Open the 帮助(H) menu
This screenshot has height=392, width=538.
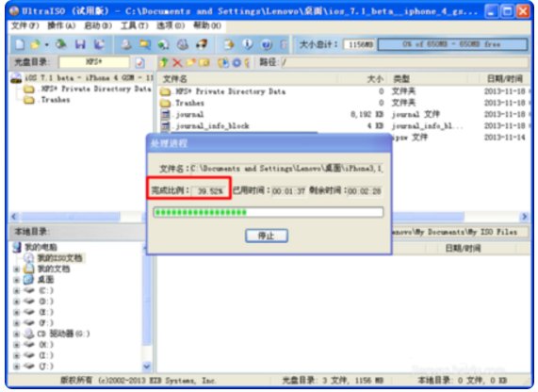click(x=207, y=25)
